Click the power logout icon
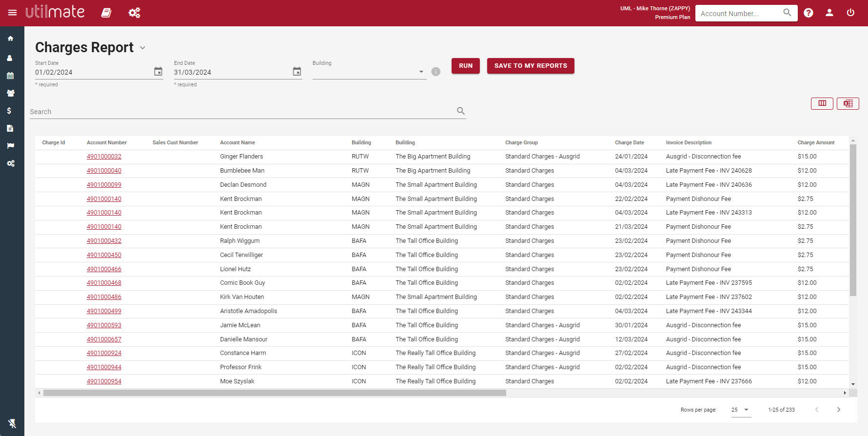The image size is (868, 436). point(850,13)
